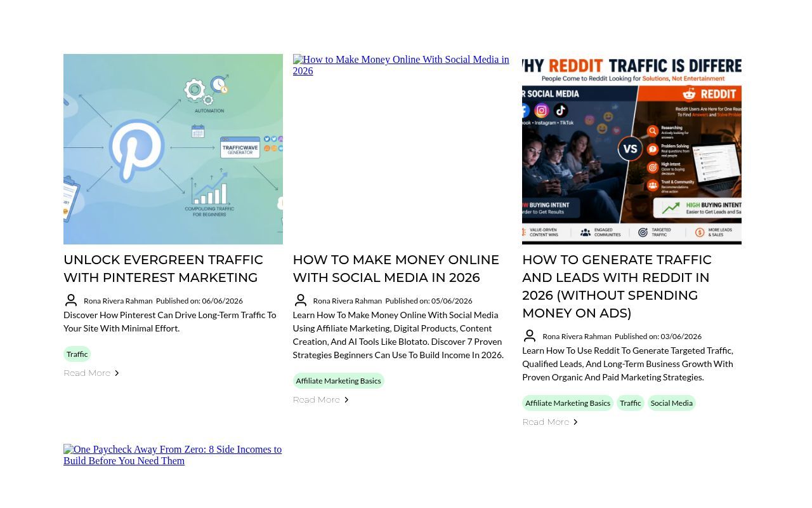This screenshot has height=508, width=812.
Task: Click chevron arrow beside Social Media Read More
Action: 346,400
